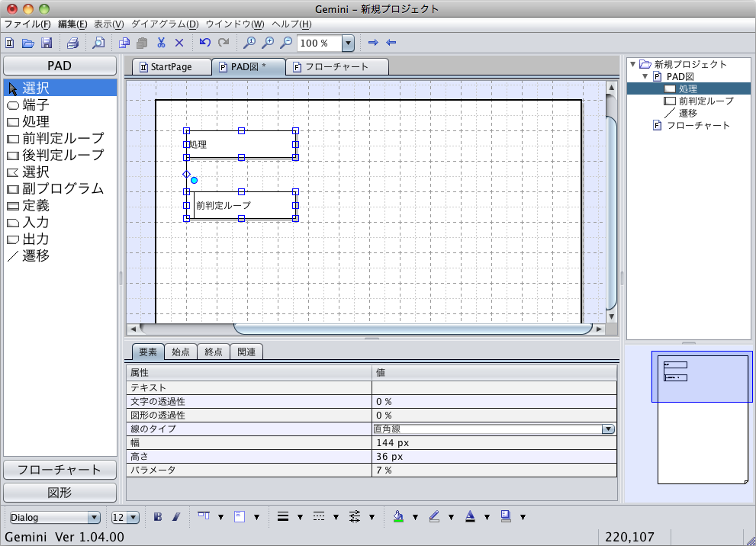756x546 pixels.
Task: Choose 前判定ループ in the PAD palette
Action: tap(60, 139)
